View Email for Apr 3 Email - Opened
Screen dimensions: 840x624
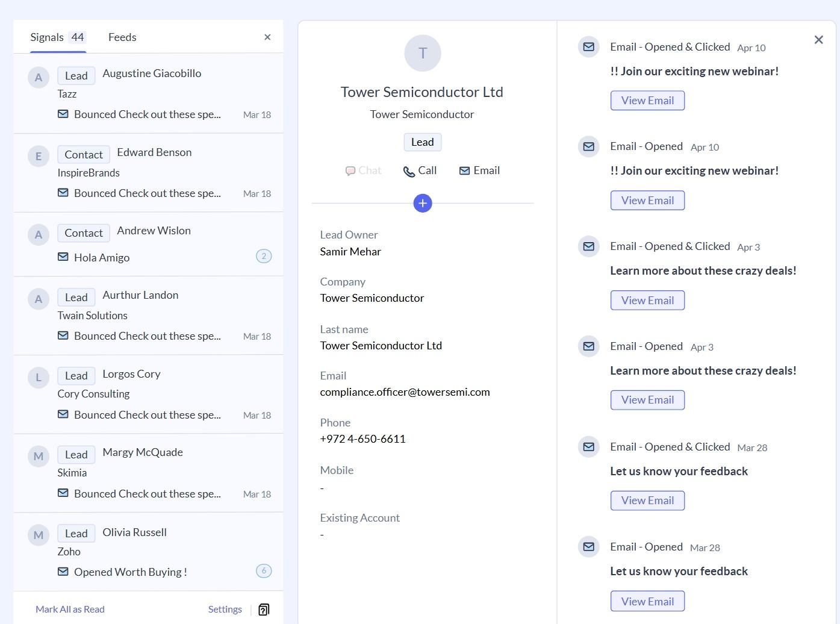[x=647, y=400]
